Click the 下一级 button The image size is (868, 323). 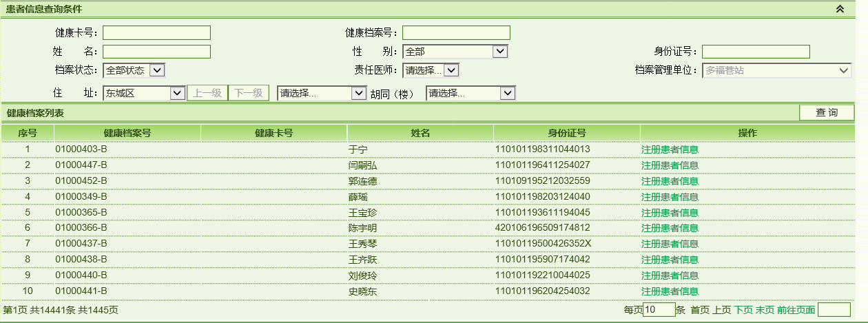[249, 93]
